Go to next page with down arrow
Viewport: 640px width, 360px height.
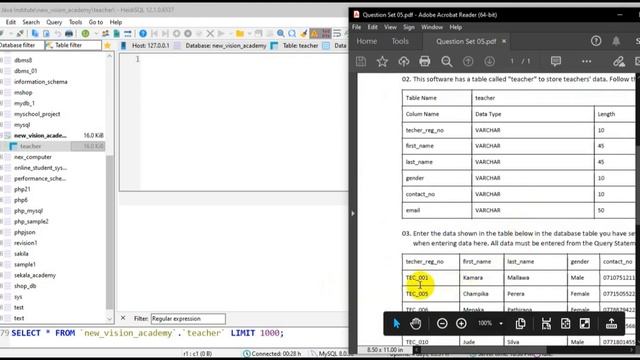pyautogui.click(x=489, y=61)
